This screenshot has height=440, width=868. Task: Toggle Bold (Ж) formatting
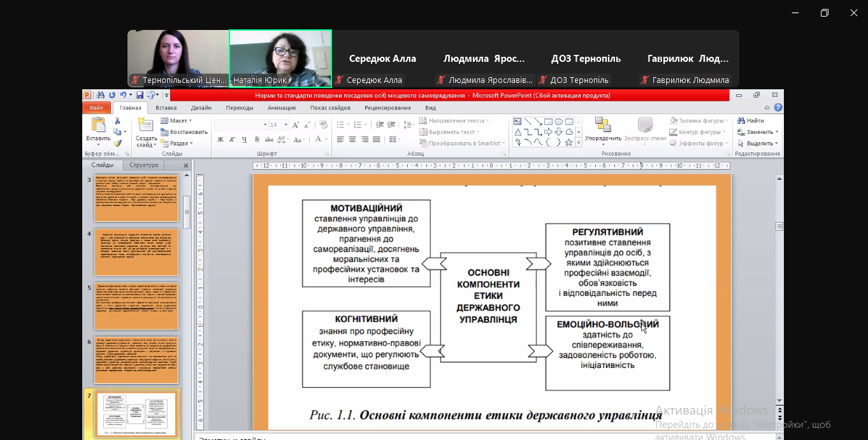click(x=221, y=139)
